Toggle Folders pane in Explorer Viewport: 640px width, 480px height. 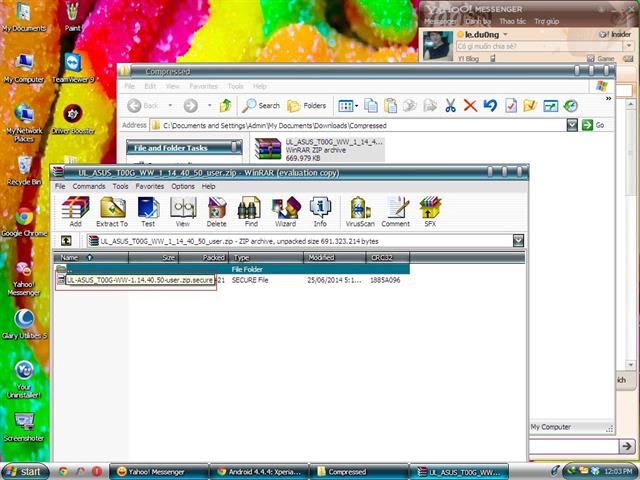(x=307, y=106)
